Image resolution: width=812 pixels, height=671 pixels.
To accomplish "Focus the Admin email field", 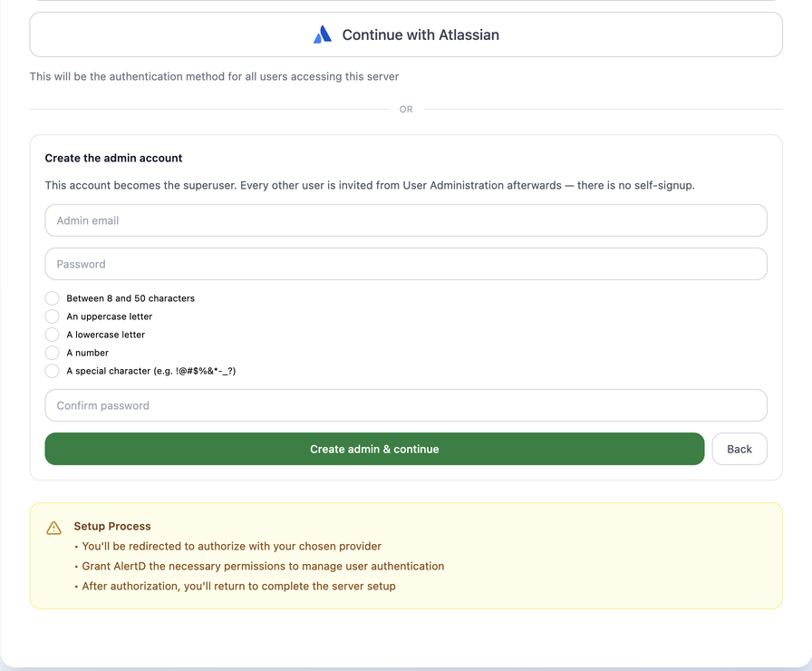I will tap(406, 220).
